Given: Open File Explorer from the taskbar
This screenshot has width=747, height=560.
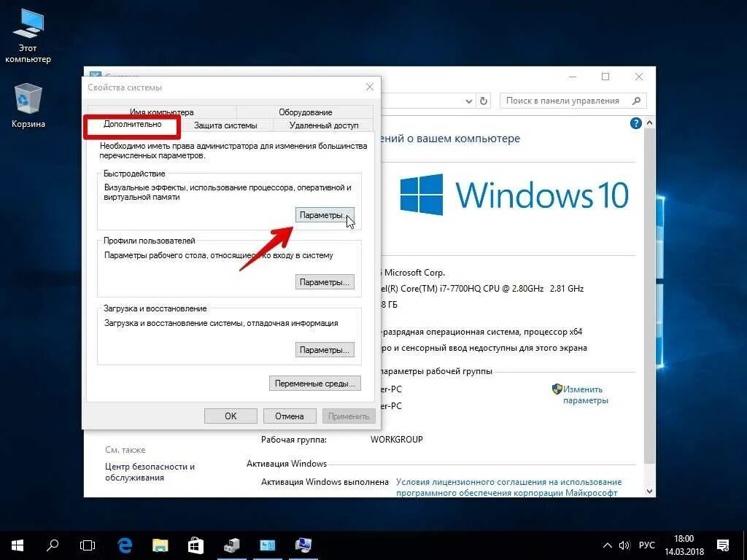Looking at the screenshot, I should 160,545.
